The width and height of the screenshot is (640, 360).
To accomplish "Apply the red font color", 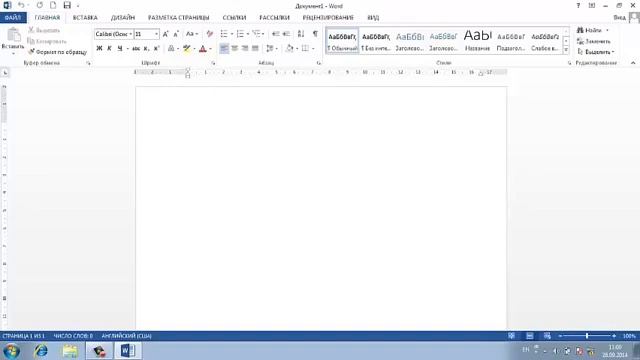I will click(x=202, y=48).
